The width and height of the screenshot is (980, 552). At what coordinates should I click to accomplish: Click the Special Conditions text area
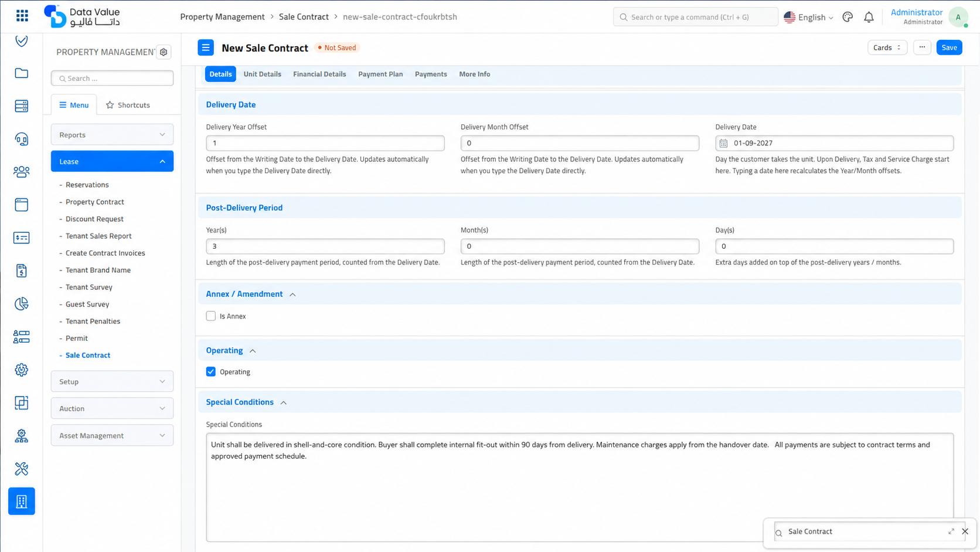[580, 487]
